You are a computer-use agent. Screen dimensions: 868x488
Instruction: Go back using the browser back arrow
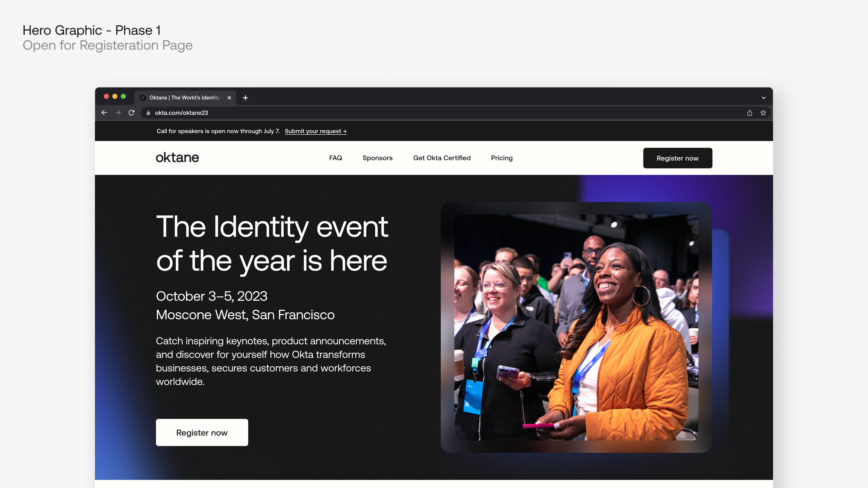pos(104,113)
